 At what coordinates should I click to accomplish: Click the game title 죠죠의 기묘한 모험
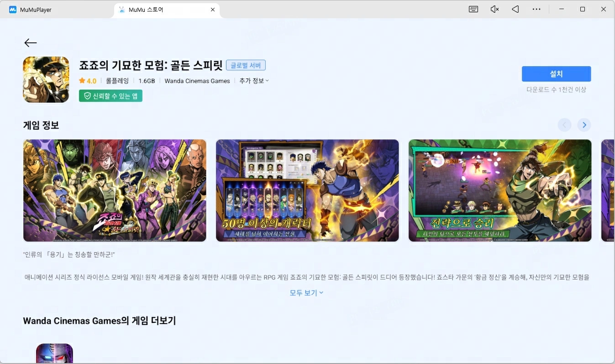coord(151,65)
